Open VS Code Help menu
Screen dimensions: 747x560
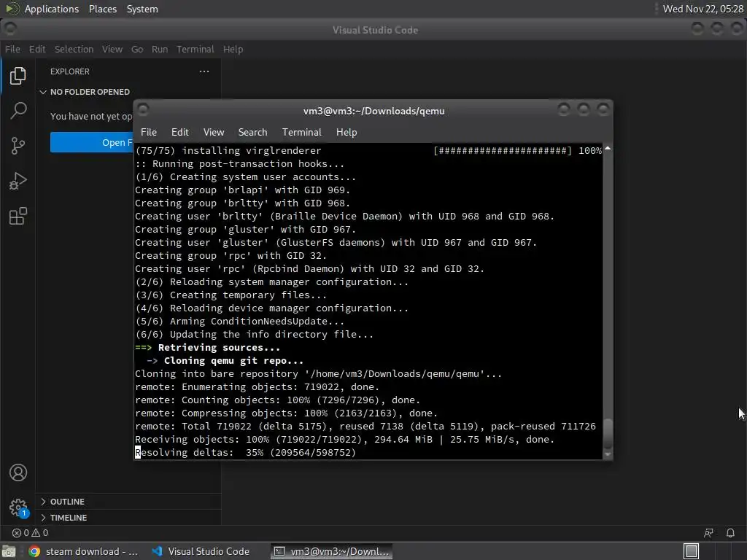pos(233,49)
